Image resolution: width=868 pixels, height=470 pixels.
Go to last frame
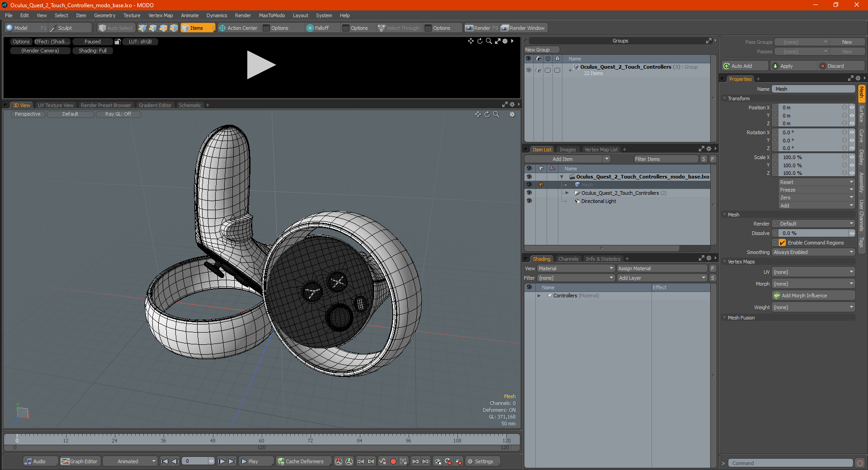tap(232, 461)
